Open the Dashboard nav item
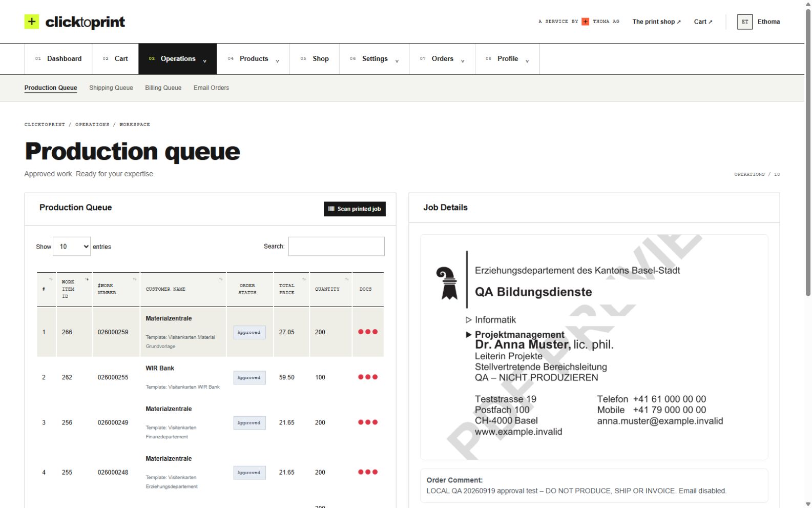 click(x=58, y=59)
